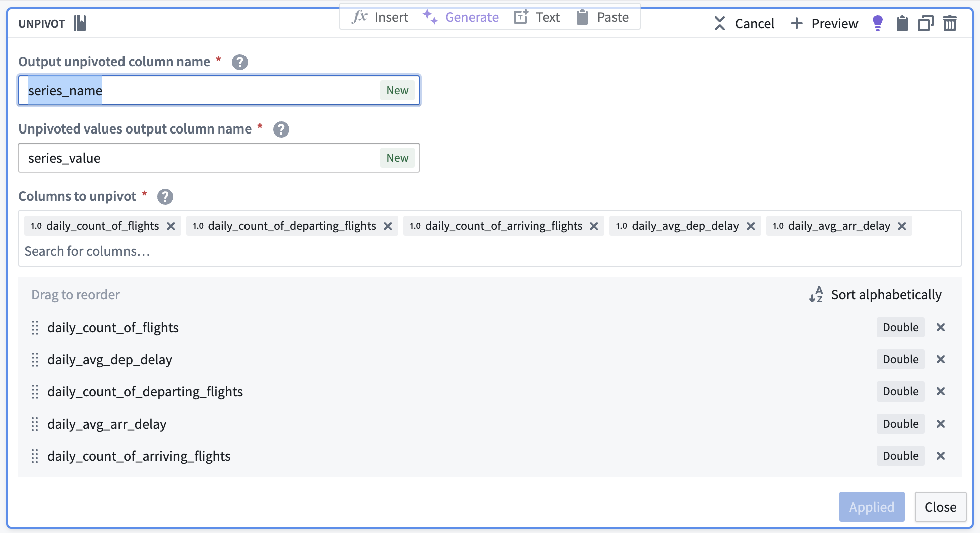Close the Unpivot panel
The height and width of the screenshot is (533, 980).
coord(940,507)
